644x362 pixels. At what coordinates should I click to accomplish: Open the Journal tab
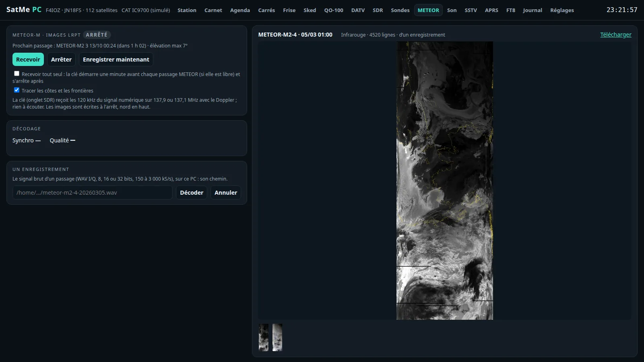[x=533, y=10]
